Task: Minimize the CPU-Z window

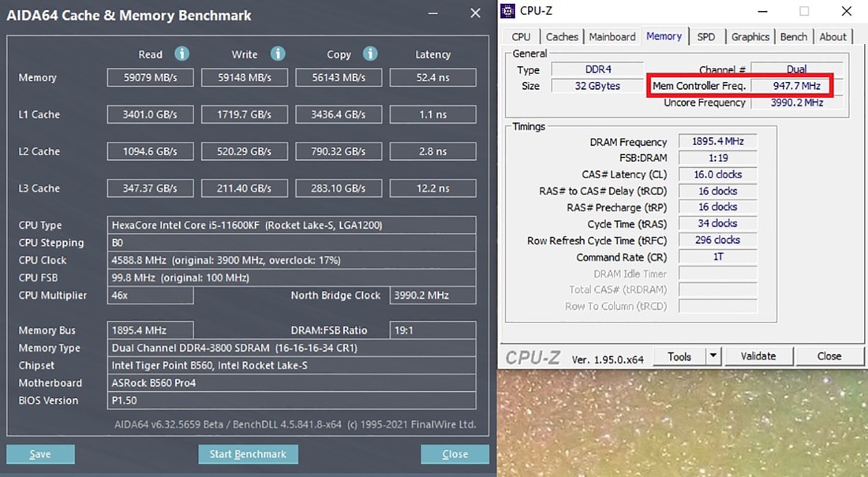Action: tap(762, 11)
